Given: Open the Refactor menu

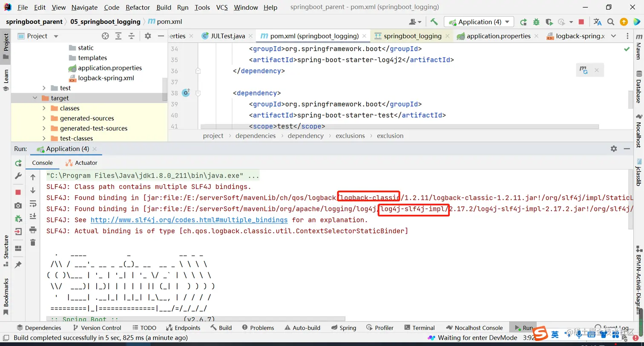Looking at the screenshot, I should click(x=138, y=7).
